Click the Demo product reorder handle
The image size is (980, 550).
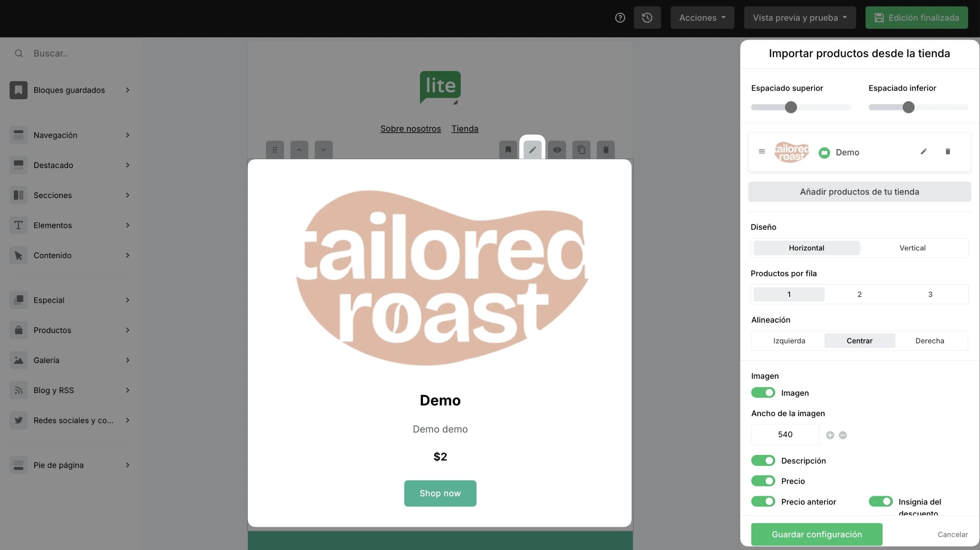coord(762,152)
